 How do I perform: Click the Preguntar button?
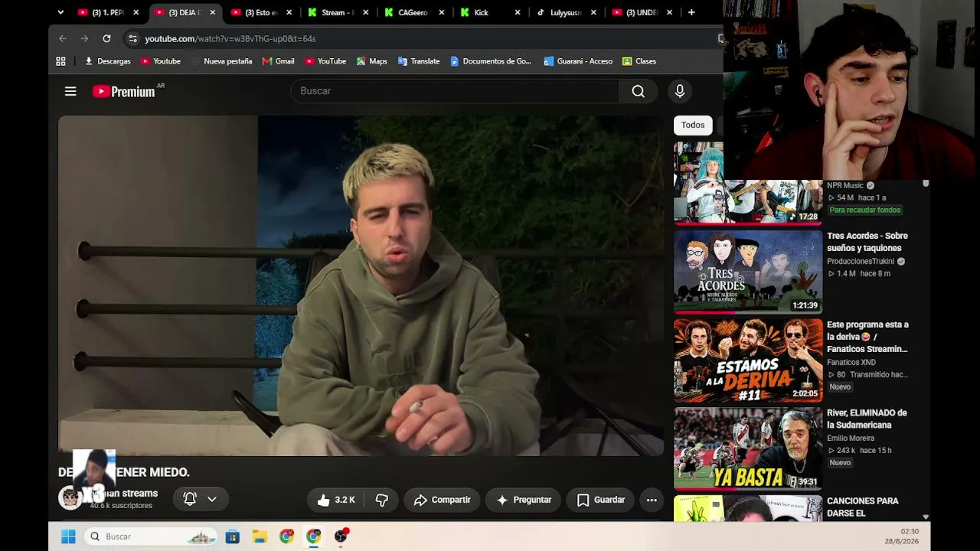pos(523,500)
